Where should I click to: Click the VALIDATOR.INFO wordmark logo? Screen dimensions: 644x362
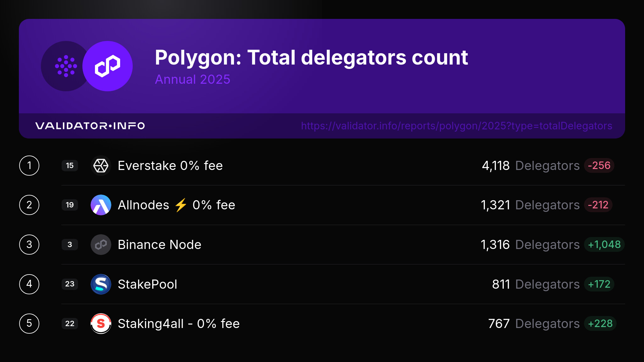click(90, 126)
